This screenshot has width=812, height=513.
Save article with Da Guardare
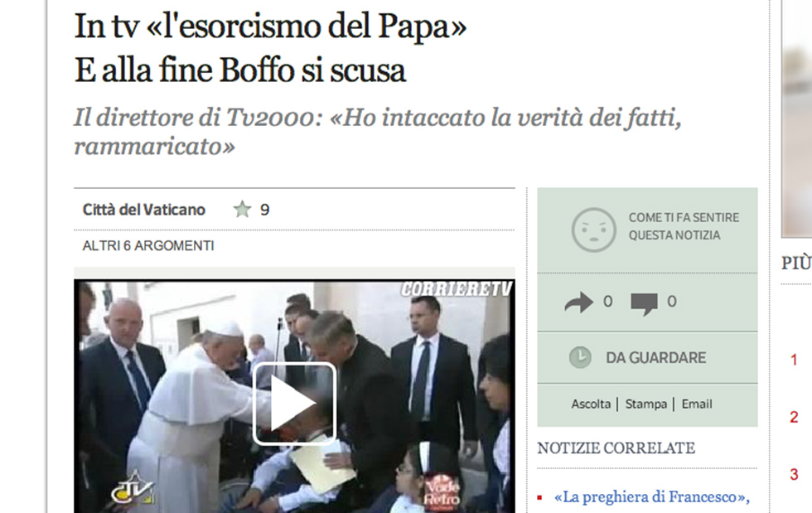655,358
